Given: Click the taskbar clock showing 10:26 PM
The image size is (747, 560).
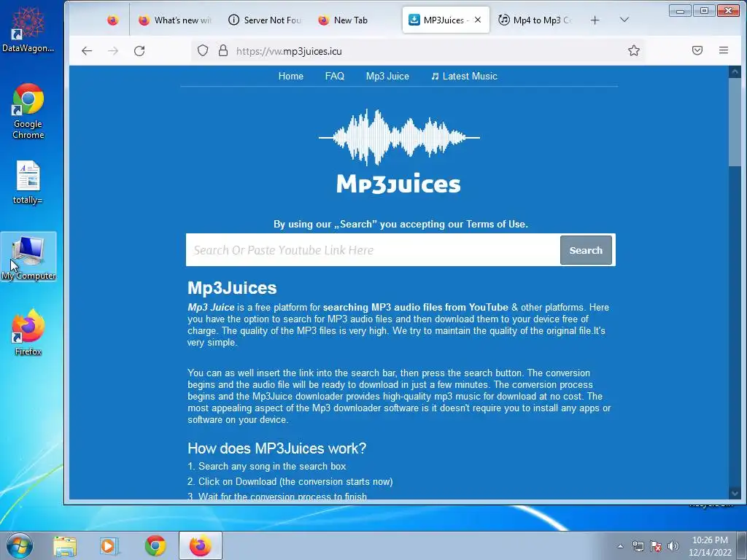Looking at the screenshot, I should click(x=710, y=546).
